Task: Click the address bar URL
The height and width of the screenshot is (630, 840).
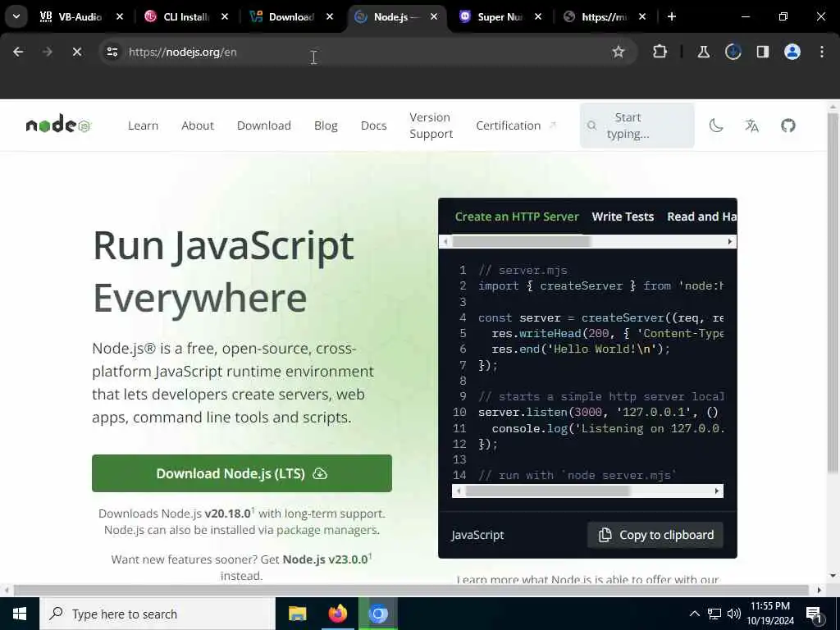Action: click(x=183, y=52)
